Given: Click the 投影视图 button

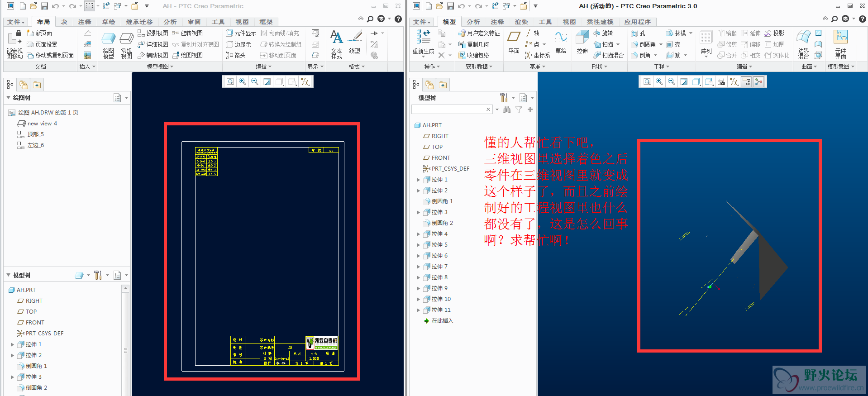Looking at the screenshot, I should pos(153,33).
